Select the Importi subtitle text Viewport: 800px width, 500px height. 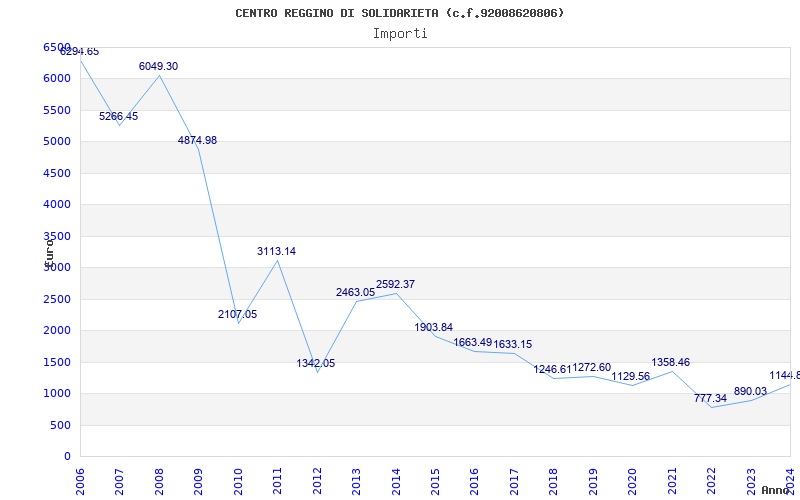coord(400,34)
